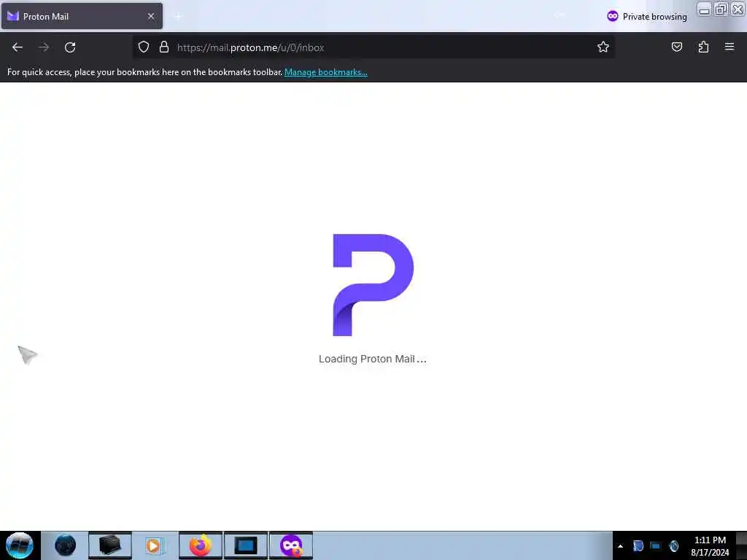Open the Windows Start menu orb
Screen dimensions: 747x560
click(x=20, y=545)
